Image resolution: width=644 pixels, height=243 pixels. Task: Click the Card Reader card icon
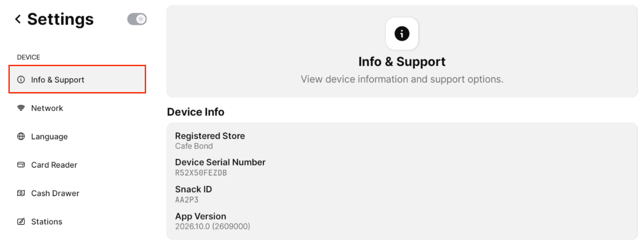point(21,165)
